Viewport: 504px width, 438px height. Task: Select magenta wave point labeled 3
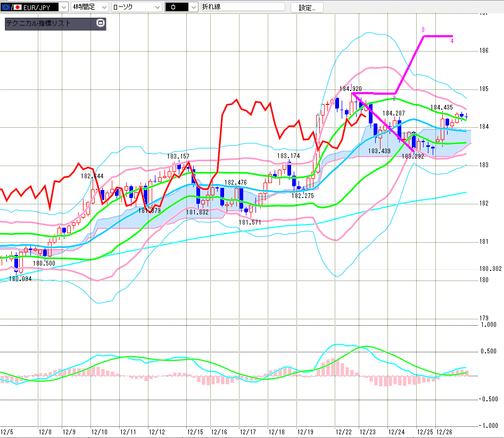[x=423, y=29]
